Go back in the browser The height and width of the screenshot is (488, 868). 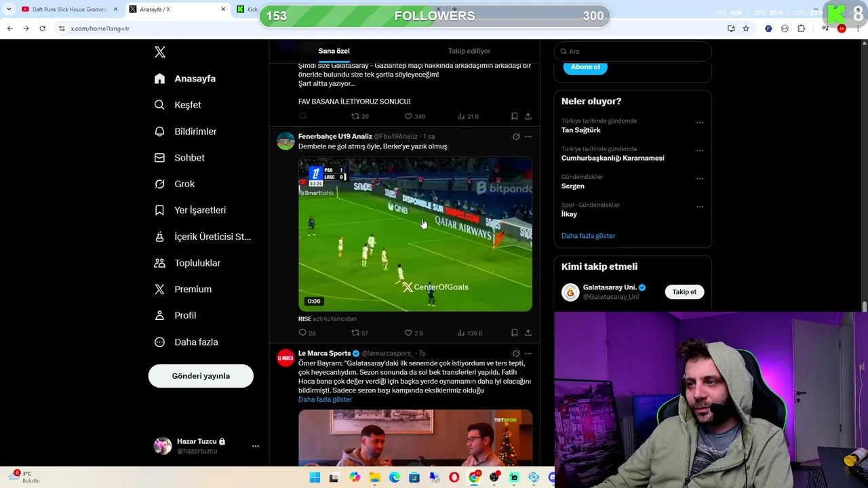(x=9, y=28)
